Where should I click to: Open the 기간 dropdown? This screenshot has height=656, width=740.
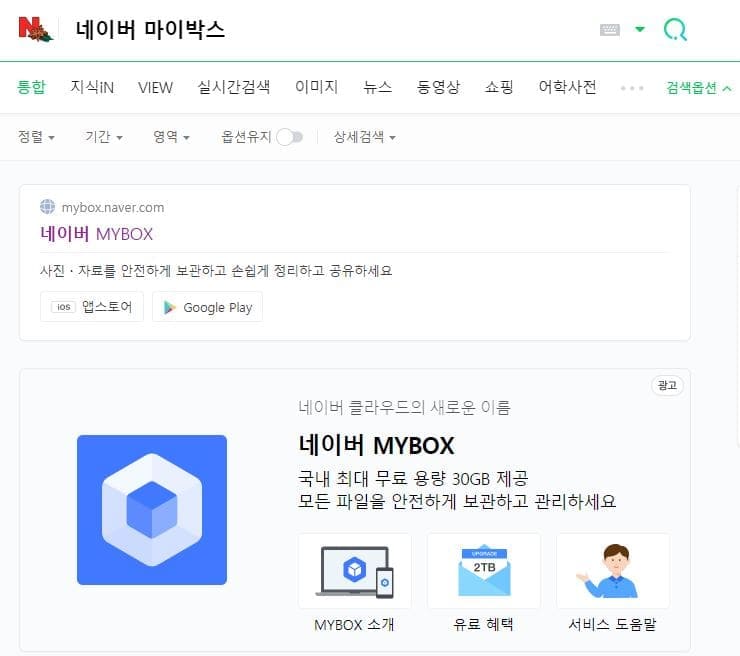click(x=104, y=137)
